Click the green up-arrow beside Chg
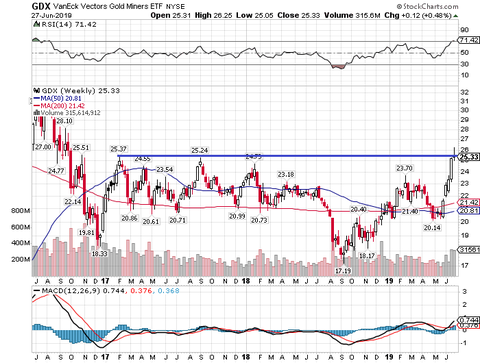 tap(456, 16)
